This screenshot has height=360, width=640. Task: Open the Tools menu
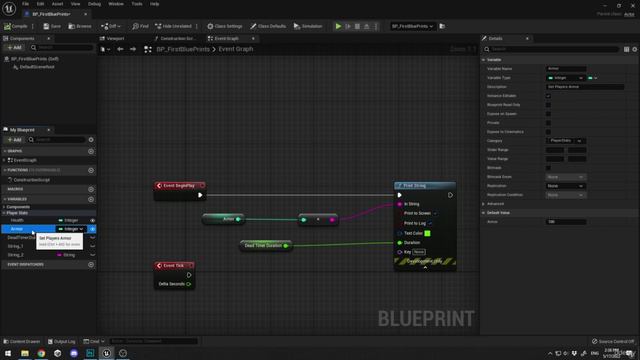(137, 4)
